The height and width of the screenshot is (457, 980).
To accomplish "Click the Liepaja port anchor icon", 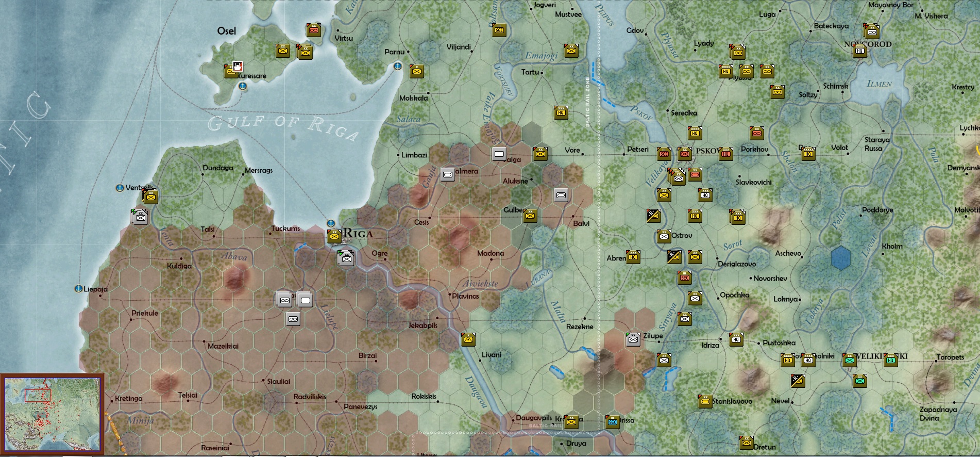I will point(78,288).
